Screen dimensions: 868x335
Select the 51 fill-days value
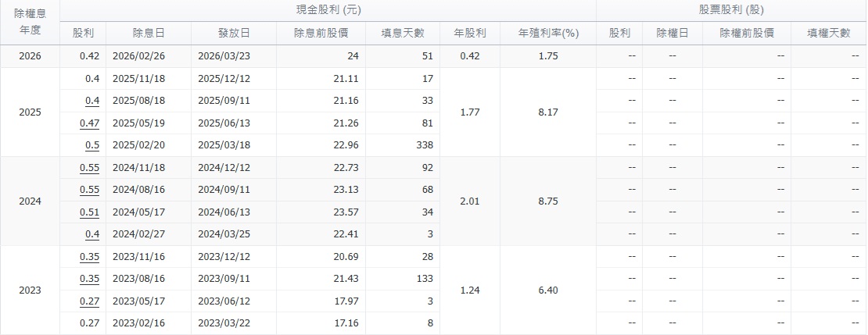[x=428, y=56]
